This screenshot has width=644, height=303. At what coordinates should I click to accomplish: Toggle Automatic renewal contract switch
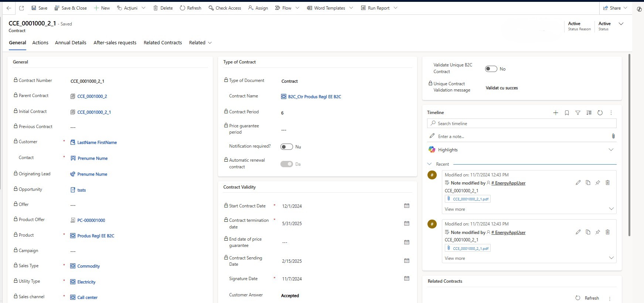pos(287,164)
